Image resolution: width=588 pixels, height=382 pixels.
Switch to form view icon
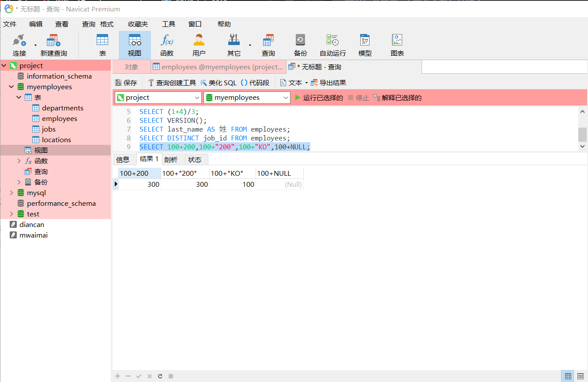click(580, 376)
